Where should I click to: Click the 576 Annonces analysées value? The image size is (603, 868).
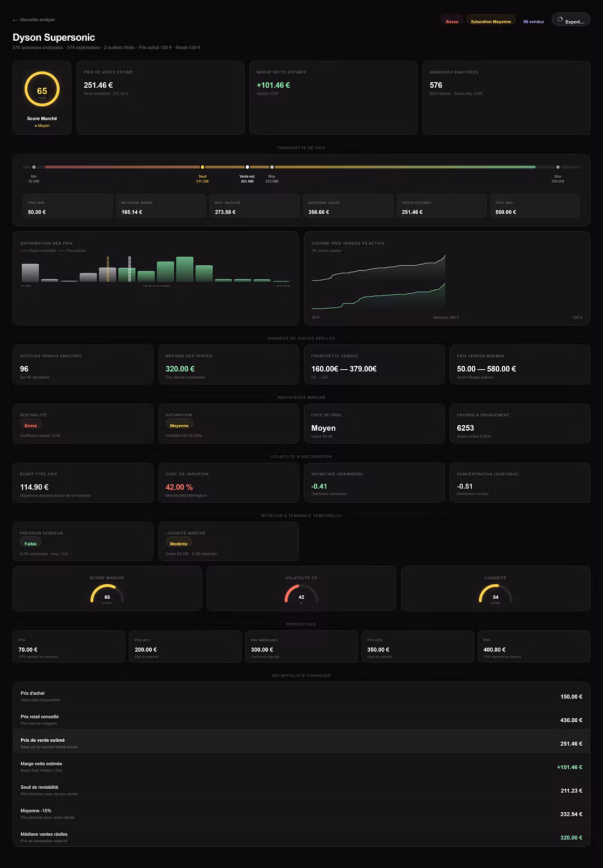tap(436, 85)
